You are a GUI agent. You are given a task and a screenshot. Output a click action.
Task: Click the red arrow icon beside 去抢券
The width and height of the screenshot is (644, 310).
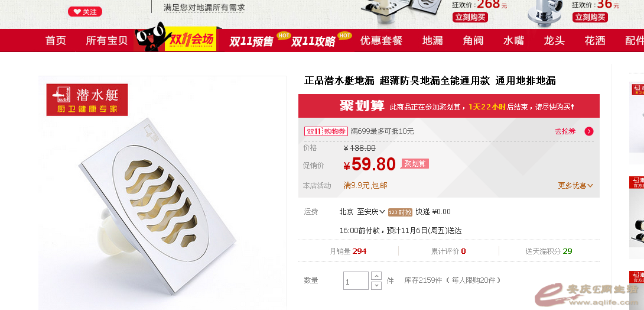coord(589,131)
